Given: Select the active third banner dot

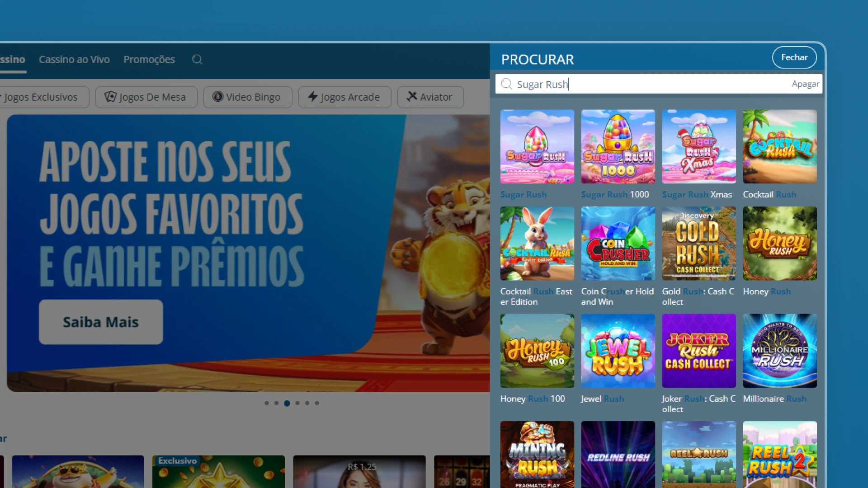Looking at the screenshot, I should coord(287,403).
